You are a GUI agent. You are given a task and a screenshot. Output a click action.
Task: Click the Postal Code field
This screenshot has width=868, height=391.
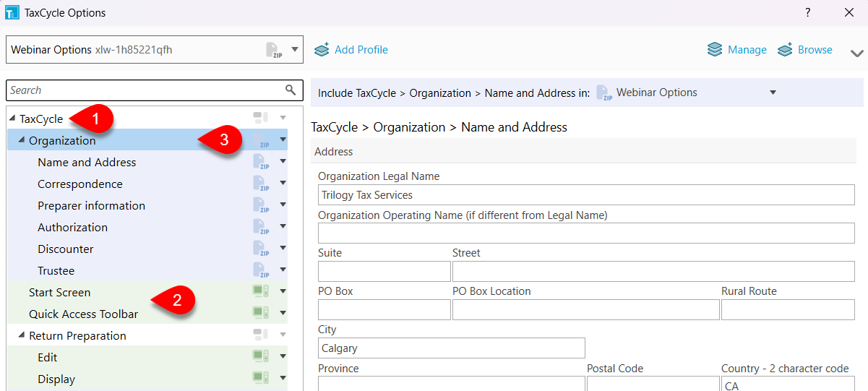(x=653, y=384)
